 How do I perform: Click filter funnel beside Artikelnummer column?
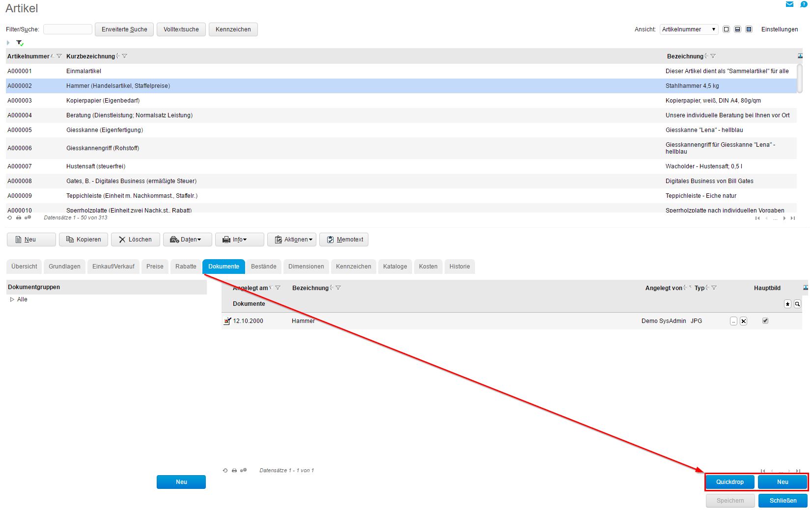coord(59,56)
